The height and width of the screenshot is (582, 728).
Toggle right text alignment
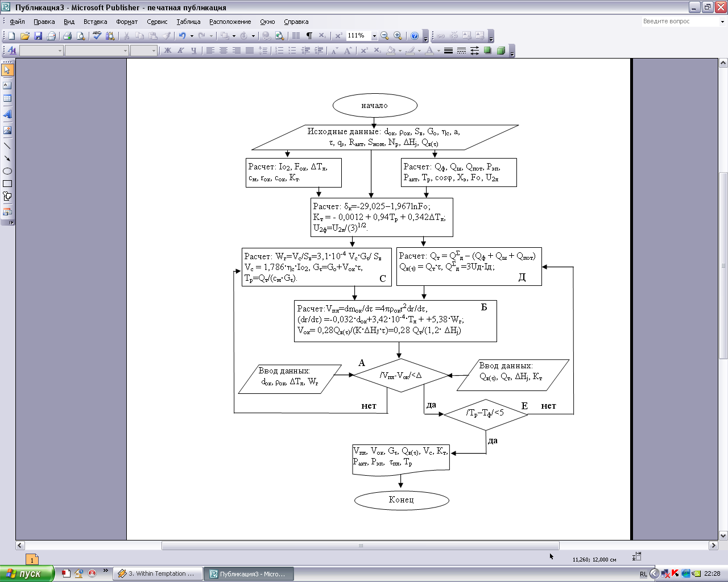tap(236, 51)
